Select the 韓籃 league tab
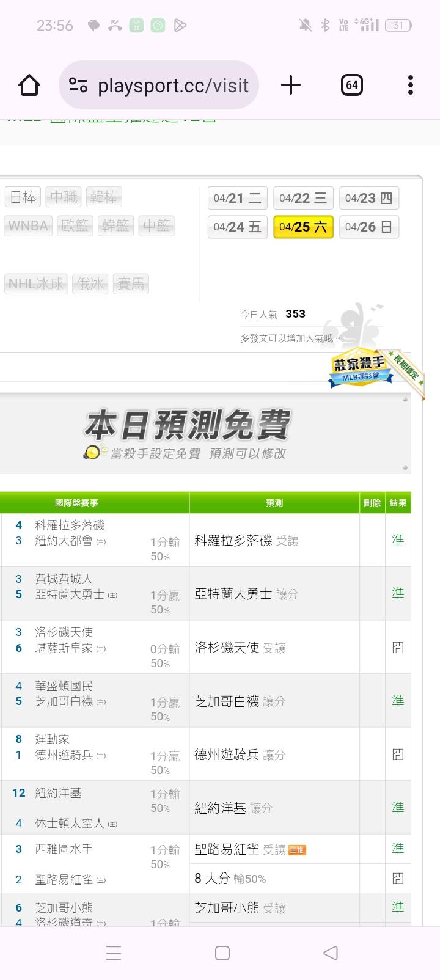440x980 pixels. [x=116, y=225]
